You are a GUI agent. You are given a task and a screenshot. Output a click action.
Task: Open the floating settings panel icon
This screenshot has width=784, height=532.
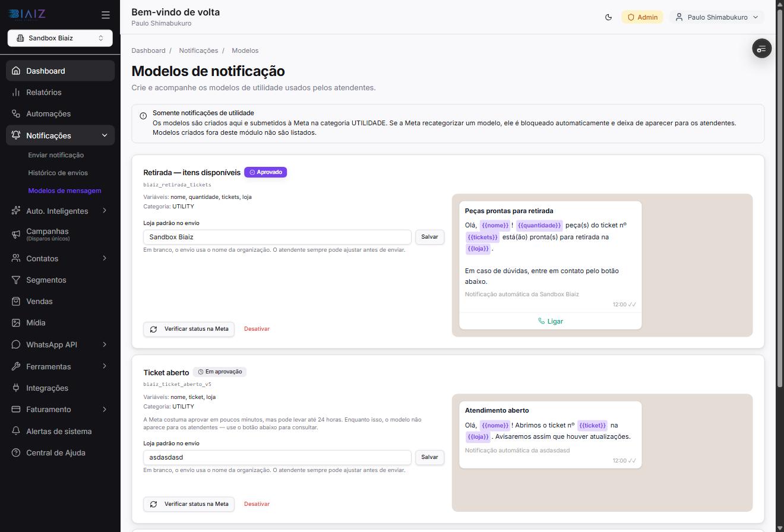pos(761,48)
